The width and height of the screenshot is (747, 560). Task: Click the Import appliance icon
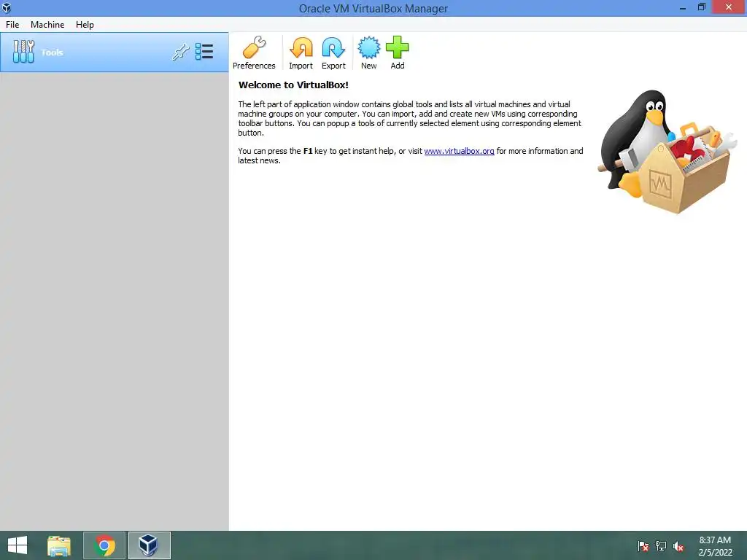pyautogui.click(x=301, y=52)
